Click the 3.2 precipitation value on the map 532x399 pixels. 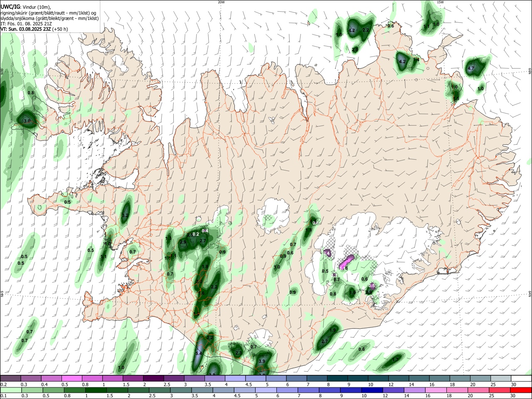click(125, 216)
